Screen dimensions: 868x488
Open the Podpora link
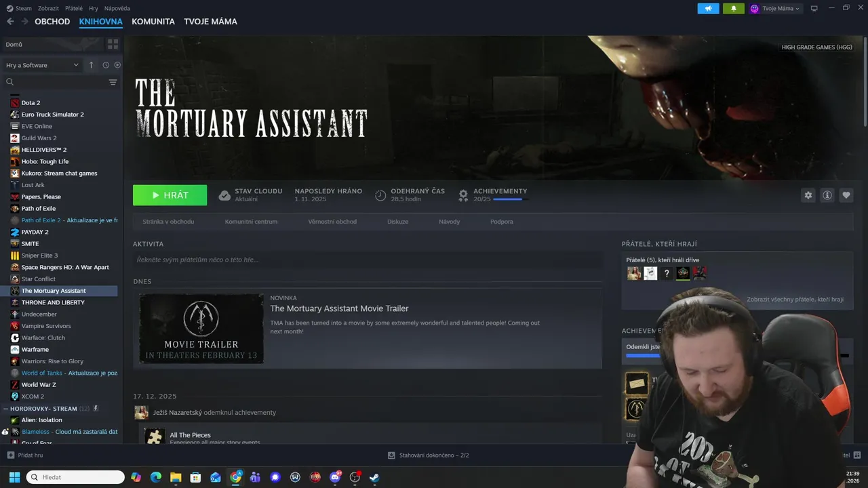tap(502, 222)
